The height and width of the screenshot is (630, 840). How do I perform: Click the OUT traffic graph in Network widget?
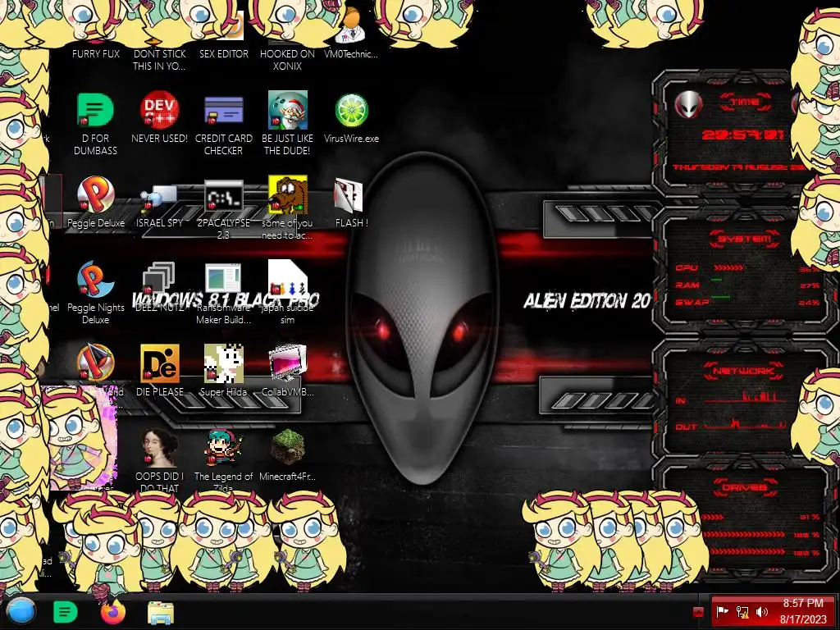(745, 424)
